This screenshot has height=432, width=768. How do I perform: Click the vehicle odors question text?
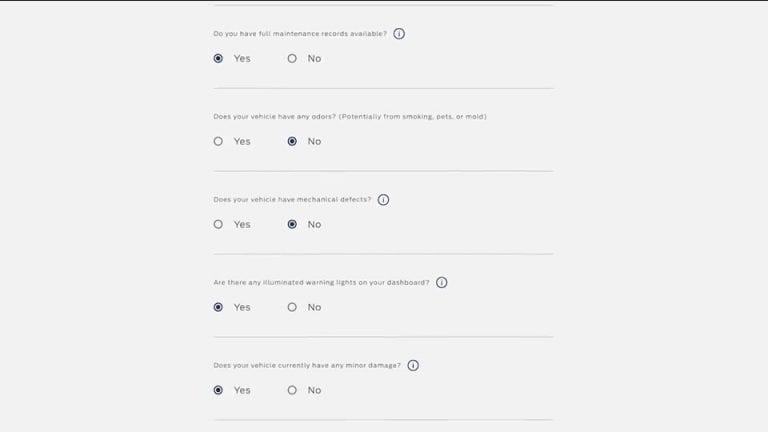[350, 117]
